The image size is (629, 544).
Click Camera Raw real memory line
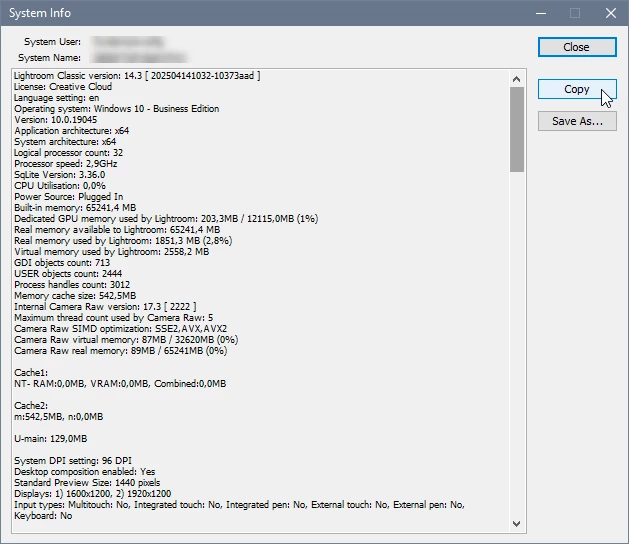point(120,351)
